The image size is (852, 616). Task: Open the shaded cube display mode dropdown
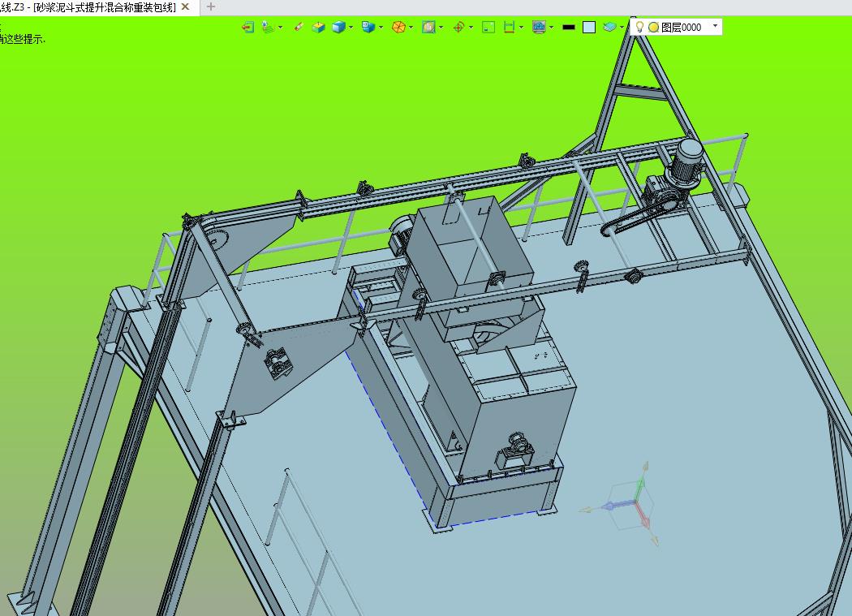click(351, 27)
